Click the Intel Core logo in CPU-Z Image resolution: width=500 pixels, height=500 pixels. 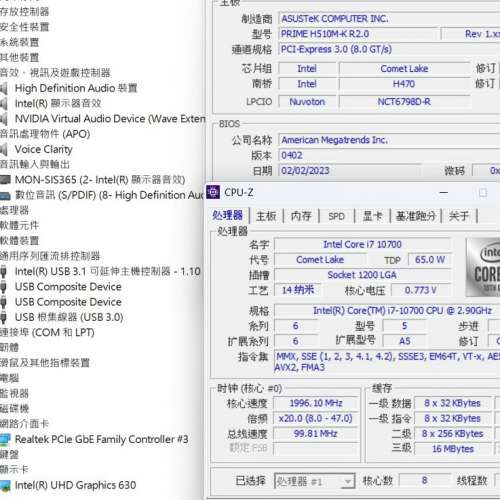point(483,267)
